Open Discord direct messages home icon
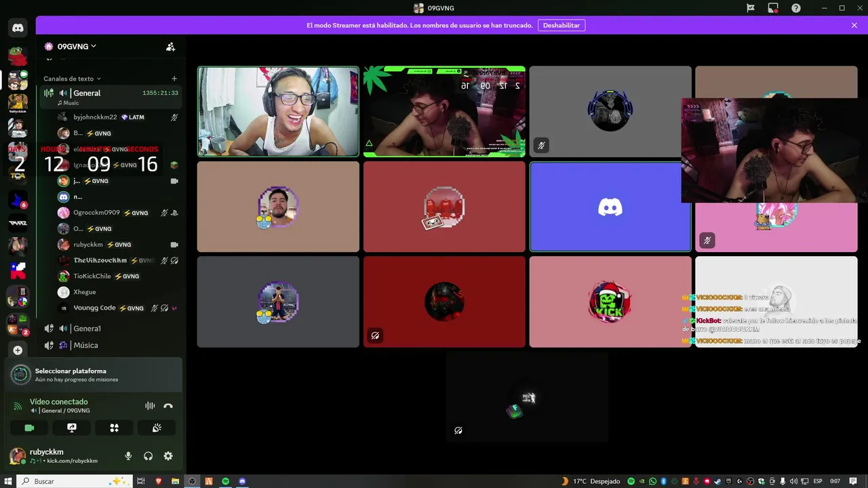Viewport: 868px width, 488px height. (x=18, y=28)
